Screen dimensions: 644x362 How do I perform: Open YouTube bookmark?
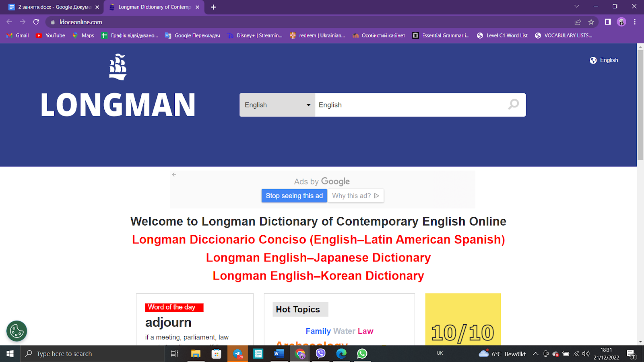(50, 35)
